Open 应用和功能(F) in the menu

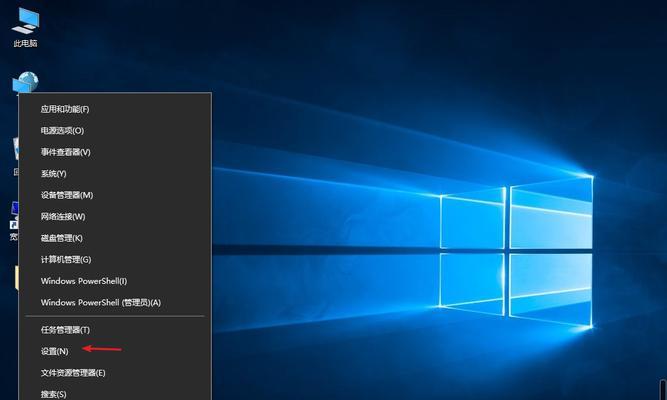pyautogui.click(x=115, y=109)
